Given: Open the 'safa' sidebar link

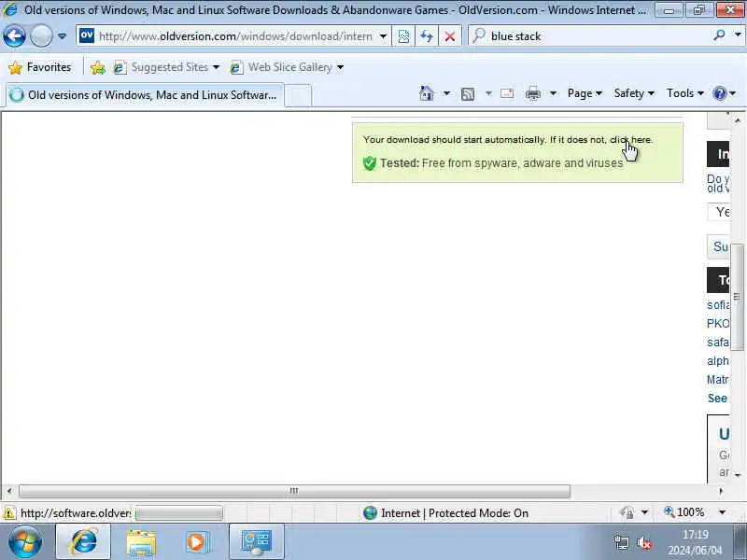Looking at the screenshot, I should pyautogui.click(x=718, y=342).
